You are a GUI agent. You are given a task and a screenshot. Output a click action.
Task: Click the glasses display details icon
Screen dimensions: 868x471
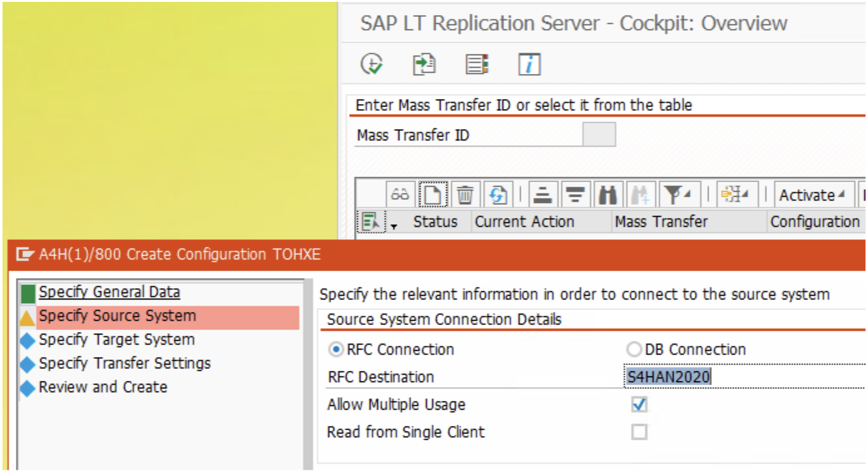(400, 195)
